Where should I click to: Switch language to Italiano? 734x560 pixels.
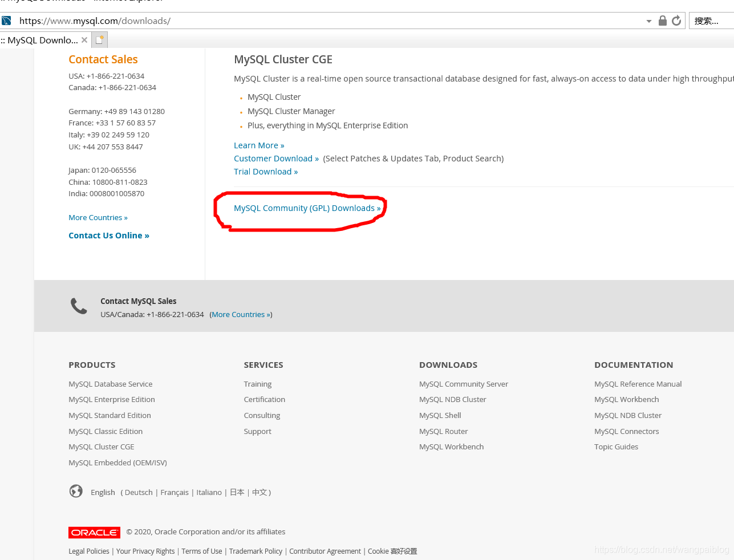(x=209, y=493)
